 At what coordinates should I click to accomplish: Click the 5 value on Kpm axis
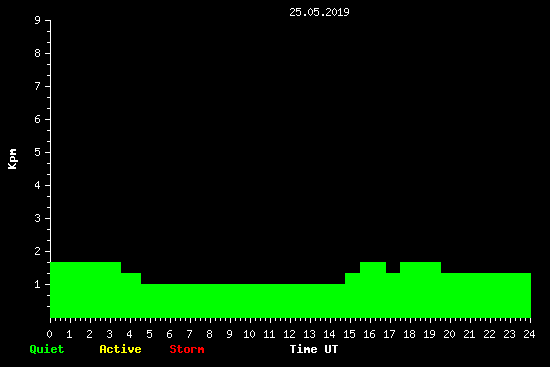(37, 152)
